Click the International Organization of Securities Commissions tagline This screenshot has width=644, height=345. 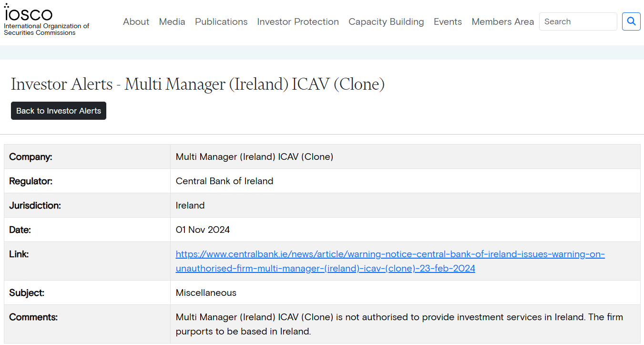[46, 30]
